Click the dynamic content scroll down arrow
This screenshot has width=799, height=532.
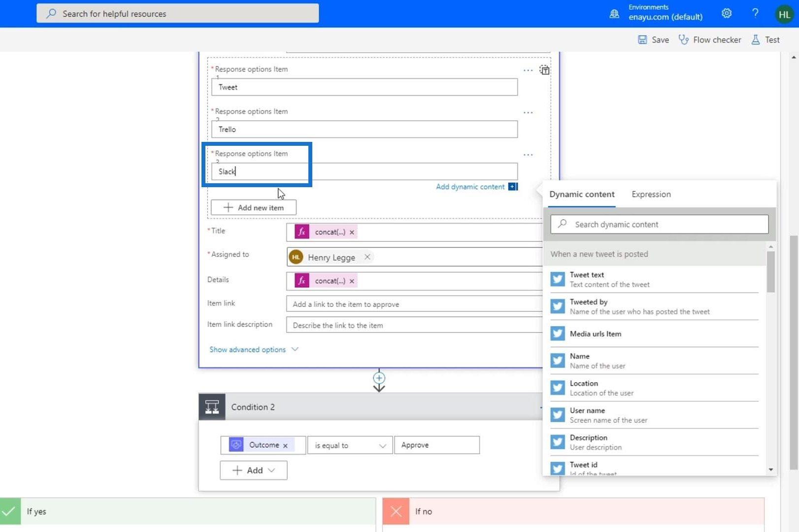pyautogui.click(x=771, y=470)
